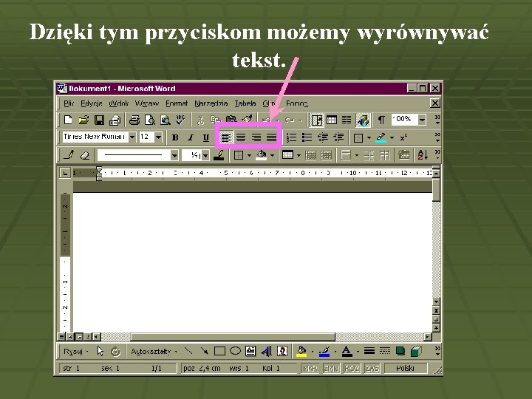Image resolution: width=532 pixels, height=399 pixels.
Task: Click the Insert Table icon
Action: click(332, 120)
